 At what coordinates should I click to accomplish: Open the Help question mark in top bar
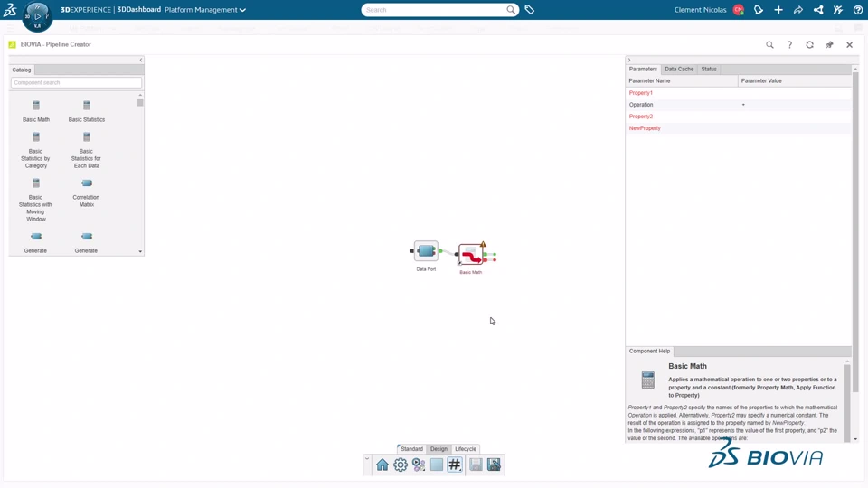click(x=858, y=9)
